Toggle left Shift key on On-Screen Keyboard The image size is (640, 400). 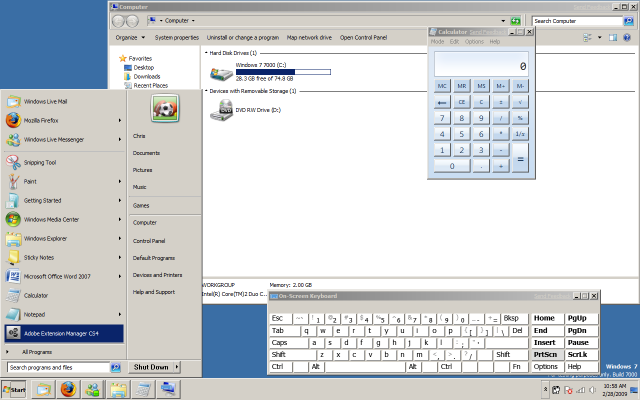coord(281,354)
